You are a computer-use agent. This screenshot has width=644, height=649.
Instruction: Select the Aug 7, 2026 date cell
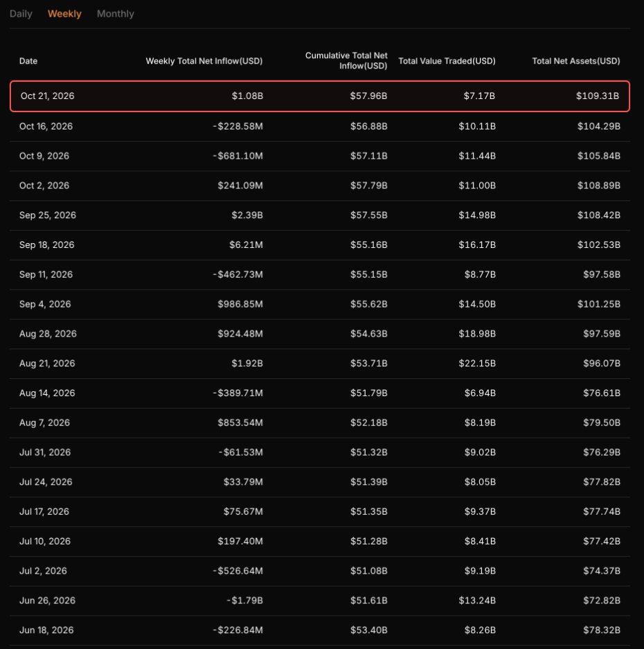click(45, 423)
